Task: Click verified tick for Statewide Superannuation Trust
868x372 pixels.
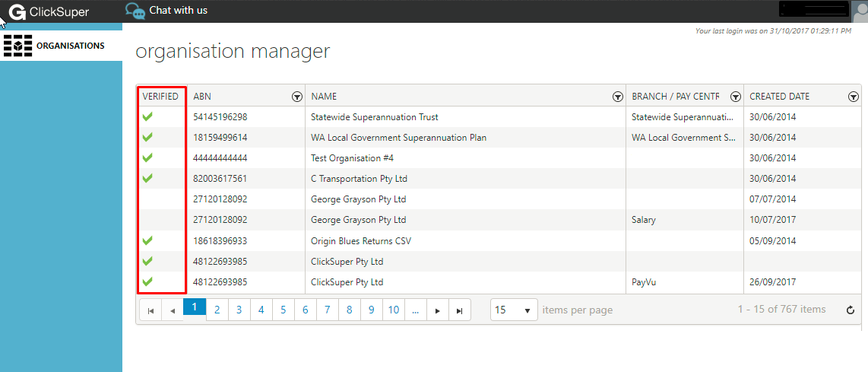Action: (x=147, y=117)
